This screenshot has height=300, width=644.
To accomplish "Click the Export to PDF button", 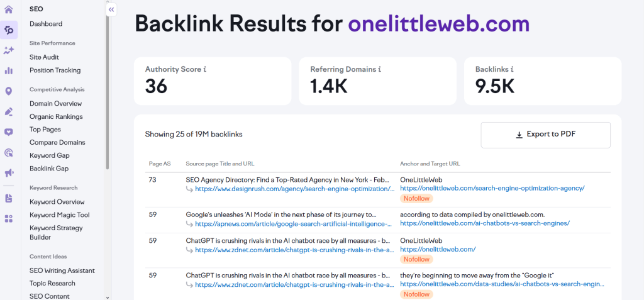I will (x=545, y=135).
